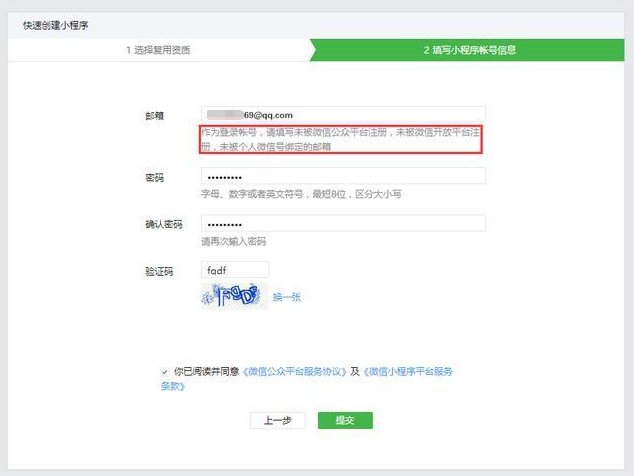Go back with the 上一步 button
The image size is (634, 476).
277,420
